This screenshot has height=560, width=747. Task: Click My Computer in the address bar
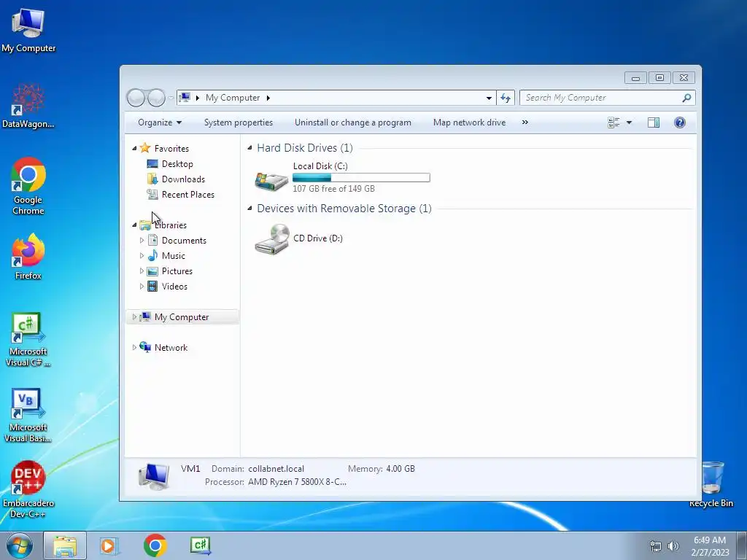233,98
